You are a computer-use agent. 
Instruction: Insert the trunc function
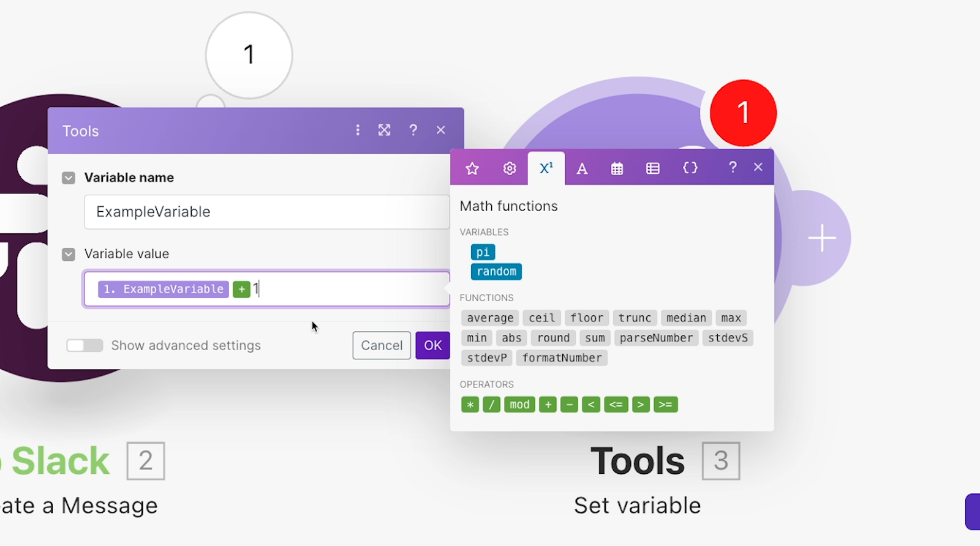635,318
